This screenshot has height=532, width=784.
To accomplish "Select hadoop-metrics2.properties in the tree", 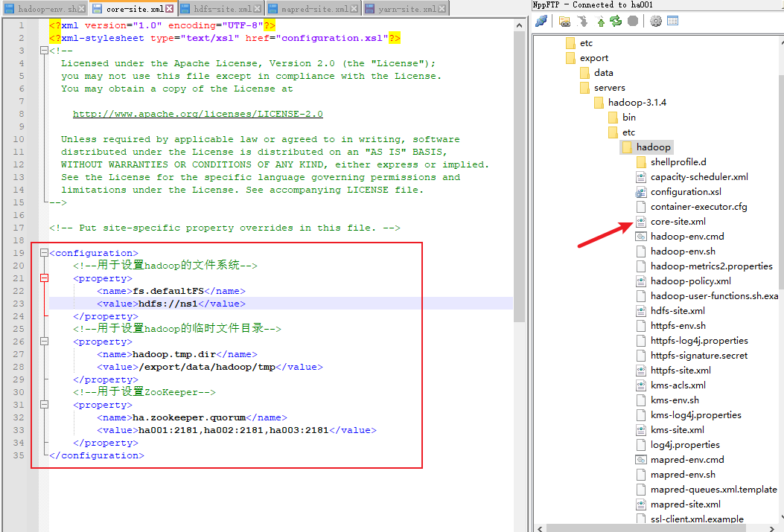I will (712, 266).
